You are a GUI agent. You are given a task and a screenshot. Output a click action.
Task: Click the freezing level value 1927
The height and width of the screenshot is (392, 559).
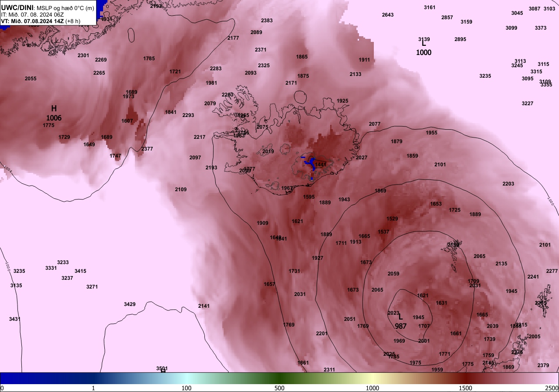pyautogui.click(x=317, y=258)
